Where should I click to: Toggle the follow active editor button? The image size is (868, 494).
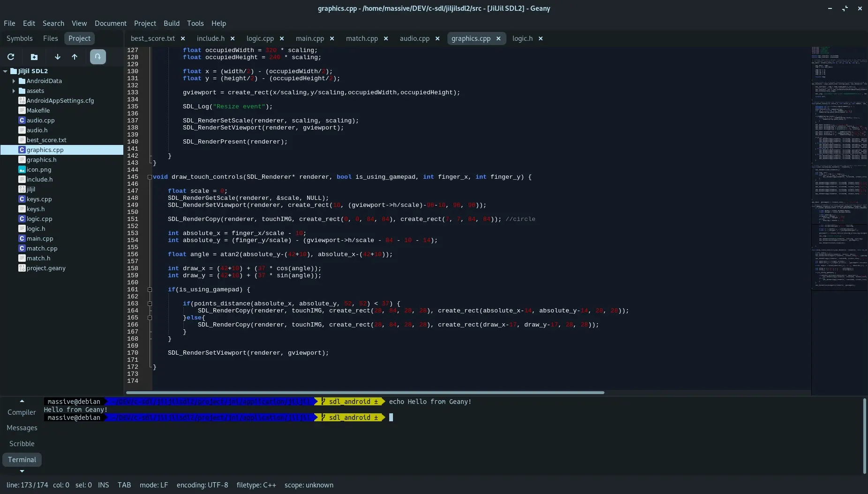coord(98,57)
